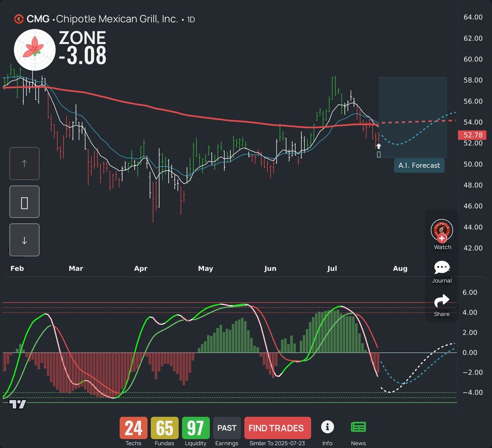This screenshot has height=448, width=492.
Task: Click the 52.78 current price tag
Action: [473, 135]
